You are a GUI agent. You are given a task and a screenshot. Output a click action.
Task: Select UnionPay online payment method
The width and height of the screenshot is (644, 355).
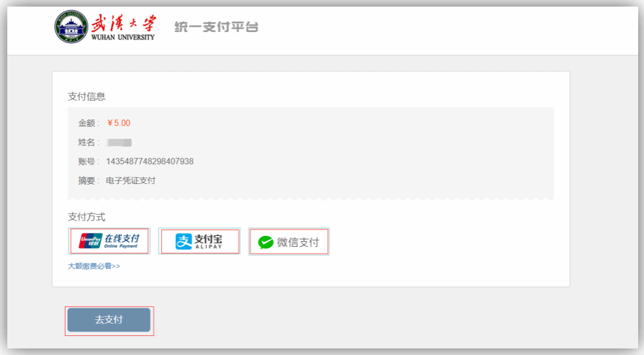pyautogui.click(x=110, y=241)
